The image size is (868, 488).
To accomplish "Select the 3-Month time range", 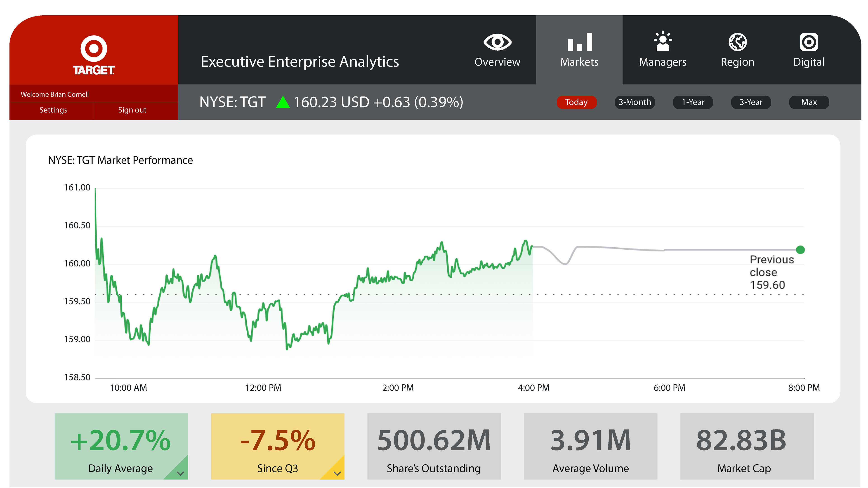I will point(635,102).
